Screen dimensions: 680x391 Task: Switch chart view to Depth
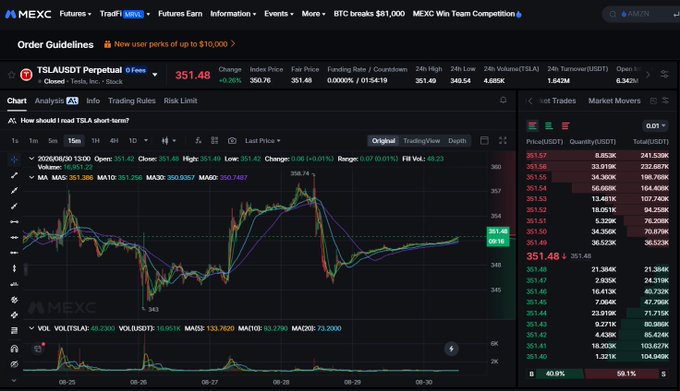pos(457,140)
